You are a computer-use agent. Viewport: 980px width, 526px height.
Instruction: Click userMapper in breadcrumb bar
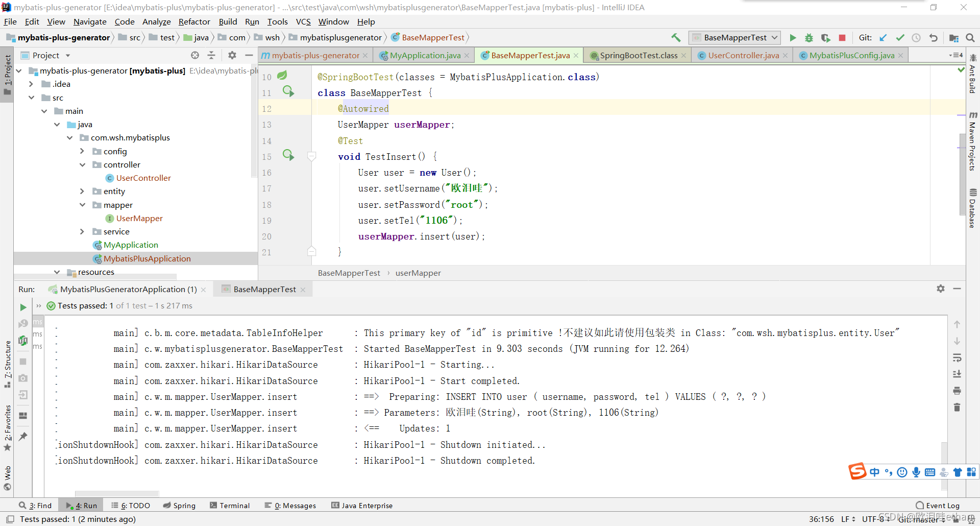tap(418, 273)
